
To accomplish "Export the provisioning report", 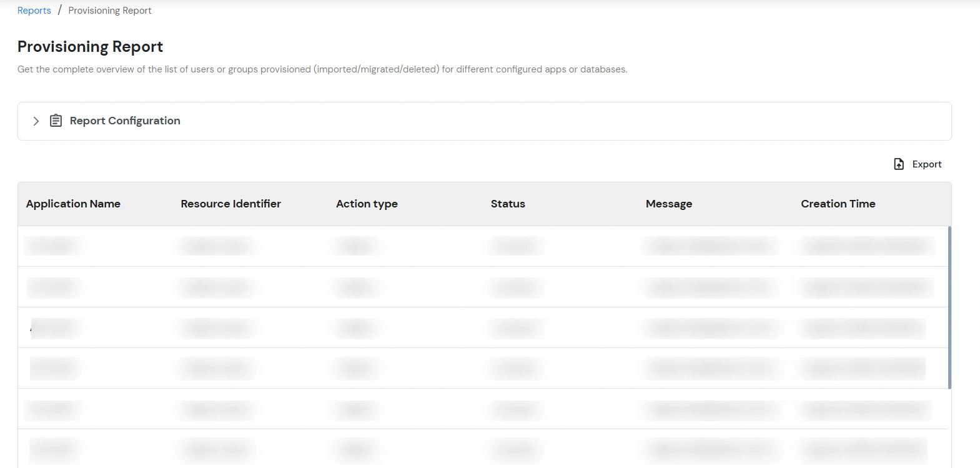I will [x=918, y=164].
